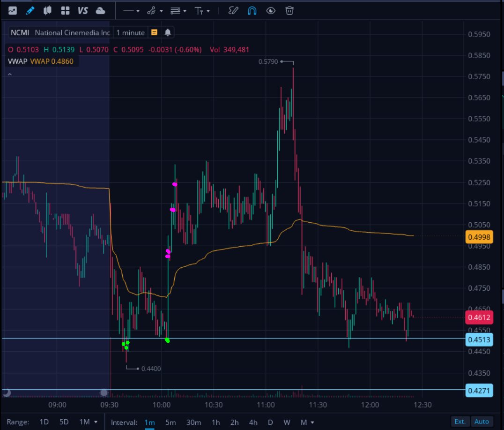This screenshot has width=504, height=430.
Task: Click the 11:30 time axis label
Action: point(318,405)
